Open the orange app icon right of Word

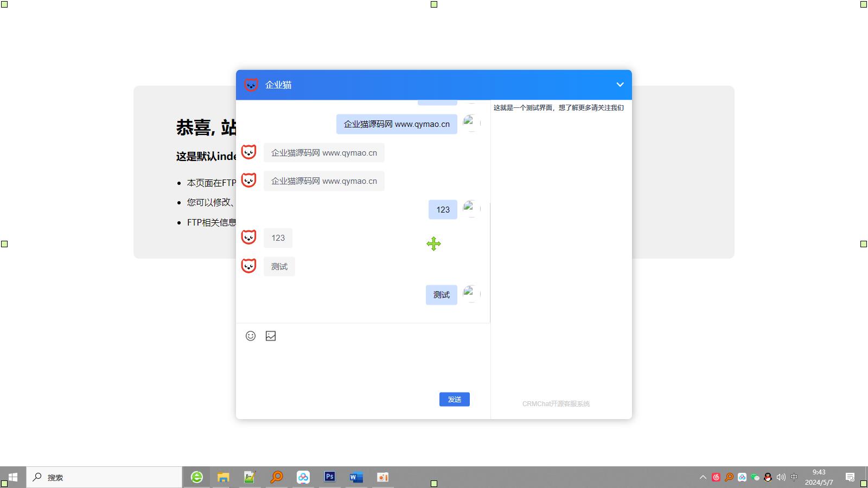[382, 477]
